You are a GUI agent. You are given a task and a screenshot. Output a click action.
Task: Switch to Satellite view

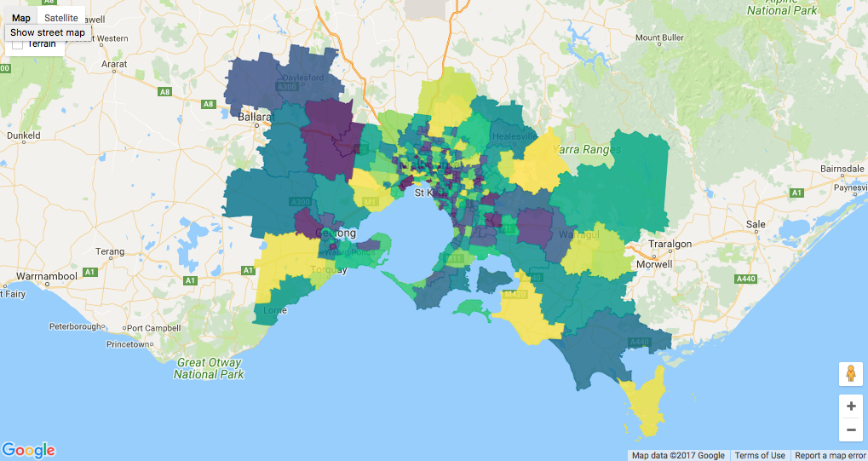pyautogui.click(x=61, y=18)
